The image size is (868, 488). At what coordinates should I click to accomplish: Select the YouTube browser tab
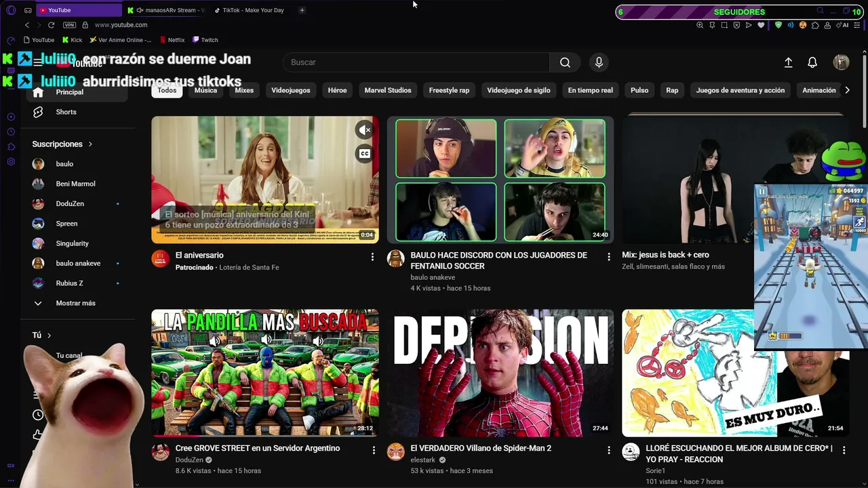tap(78, 10)
